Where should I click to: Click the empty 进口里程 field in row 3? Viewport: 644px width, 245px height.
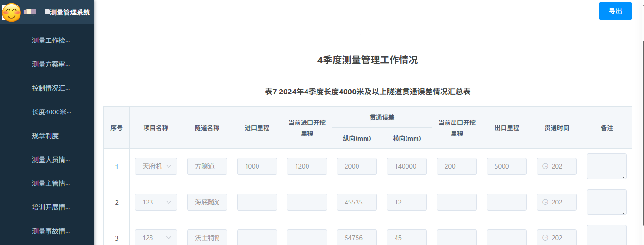tap(257, 237)
